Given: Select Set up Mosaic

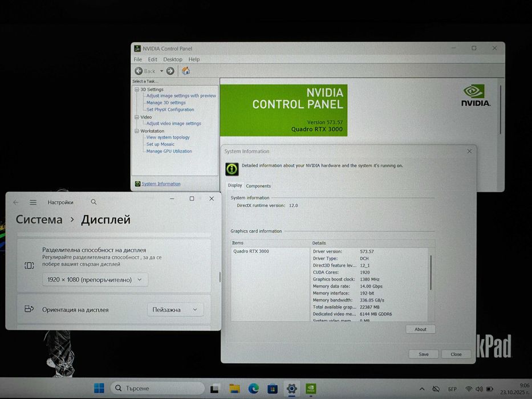Looking at the screenshot, I should tap(160, 144).
